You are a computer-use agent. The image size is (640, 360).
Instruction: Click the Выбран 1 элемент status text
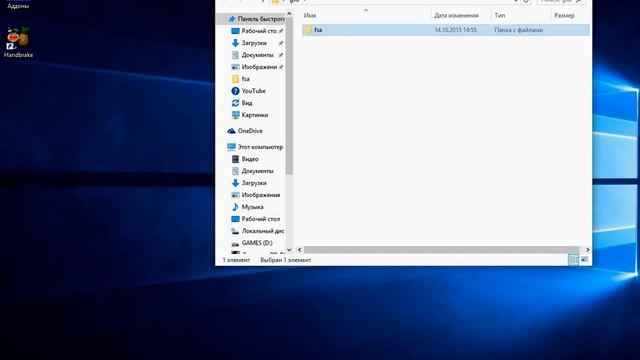[286, 260]
